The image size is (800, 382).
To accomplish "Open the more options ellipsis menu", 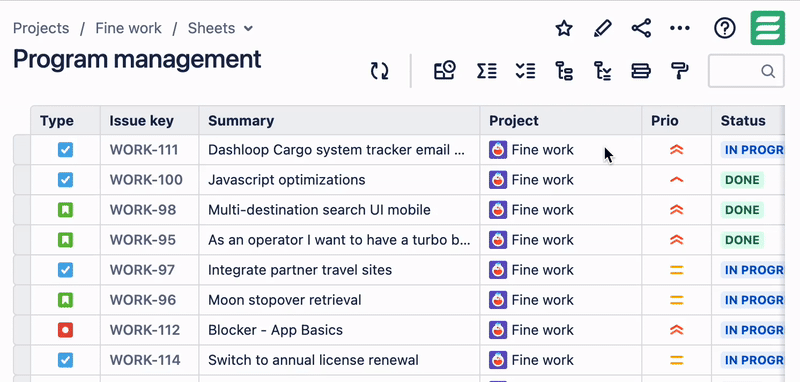I will [x=680, y=28].
